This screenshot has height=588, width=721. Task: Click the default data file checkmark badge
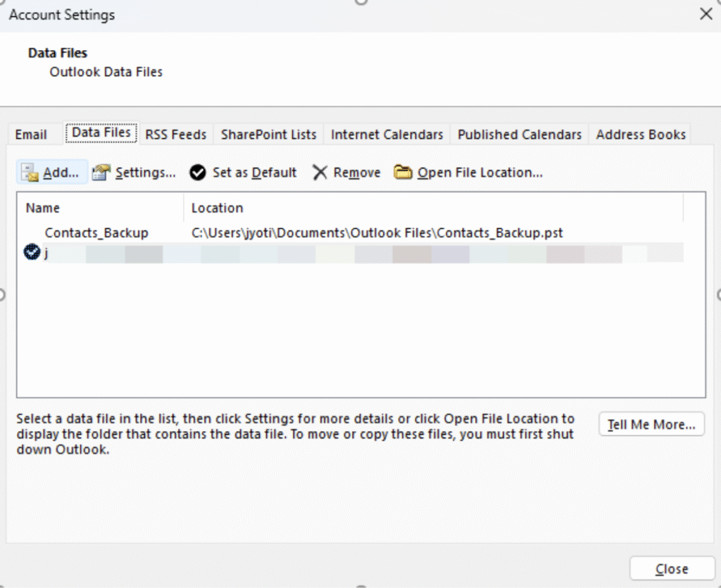coord(31,251)
